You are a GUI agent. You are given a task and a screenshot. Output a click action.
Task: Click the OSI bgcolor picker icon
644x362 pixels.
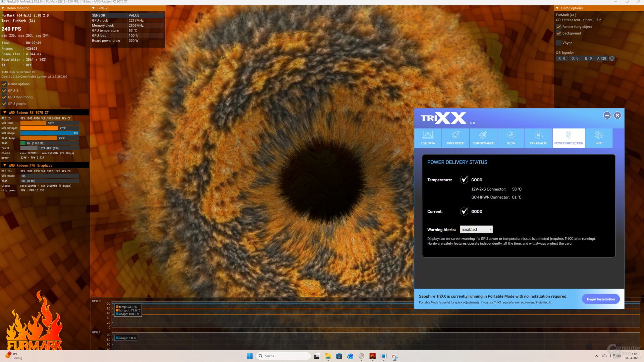[x=612, y=58]
